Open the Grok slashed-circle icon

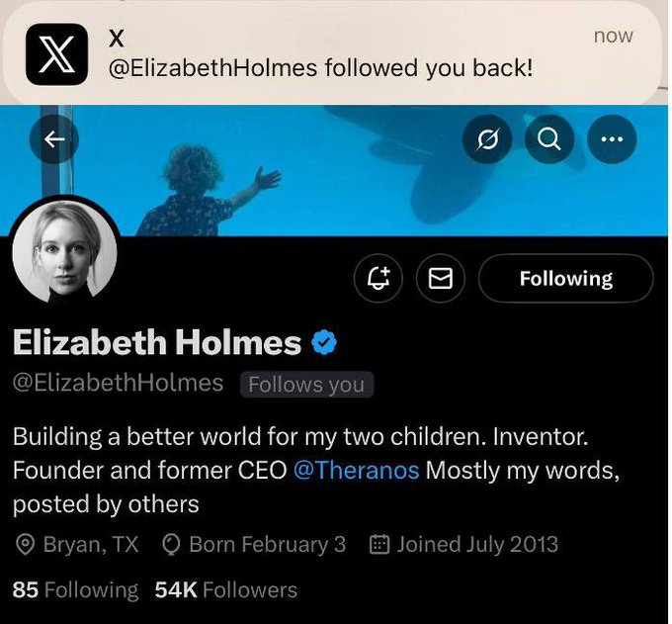pos(487,140)
